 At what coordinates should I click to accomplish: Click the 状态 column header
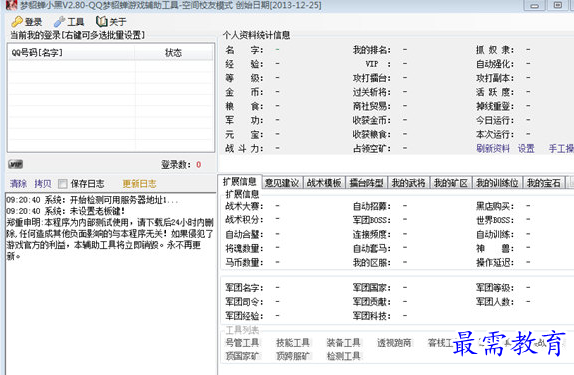click(174, 53)
